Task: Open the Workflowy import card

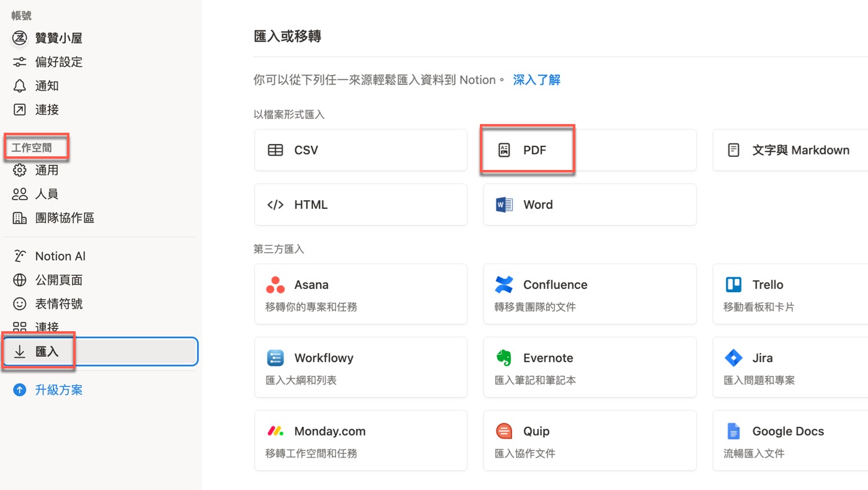Action: tap(361, 367)
